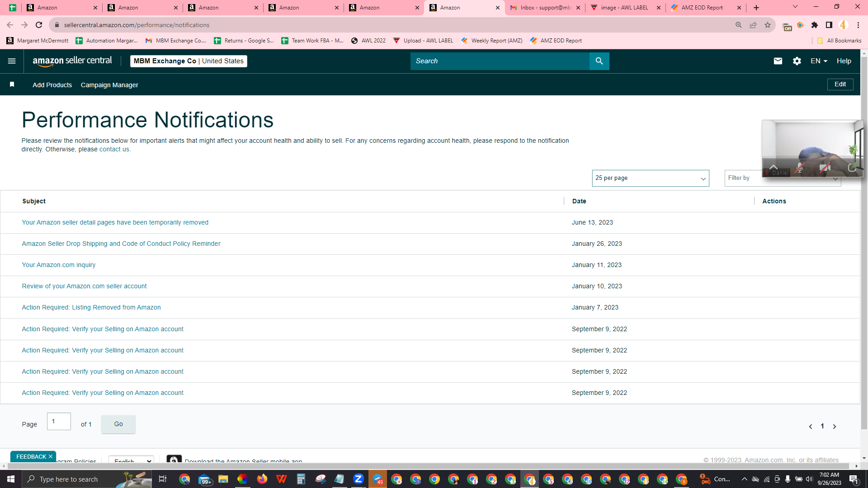Switch to the image - AWL LABEL tab
Viewport: 868px width, 488px height.
(625, 8)
